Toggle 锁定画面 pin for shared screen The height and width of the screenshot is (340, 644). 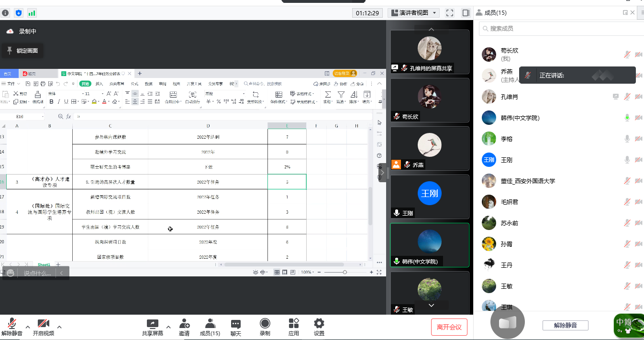(22, 51)
